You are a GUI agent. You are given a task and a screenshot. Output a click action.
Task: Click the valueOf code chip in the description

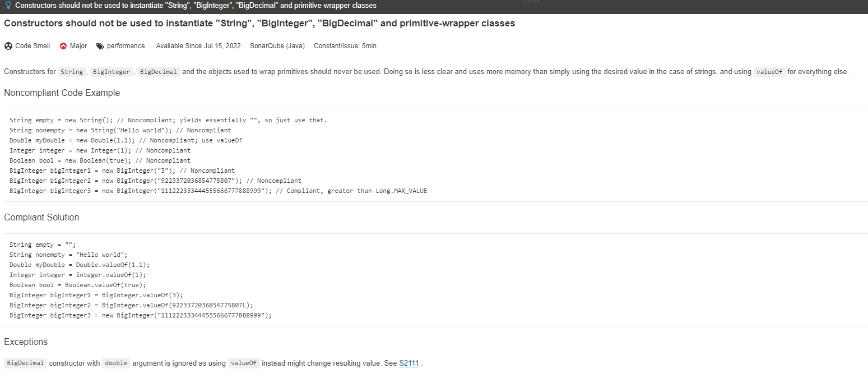click(x=769, y=71)
